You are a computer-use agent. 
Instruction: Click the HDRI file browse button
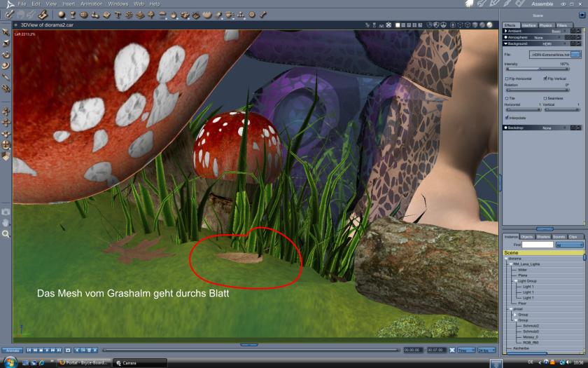point(575,55)
